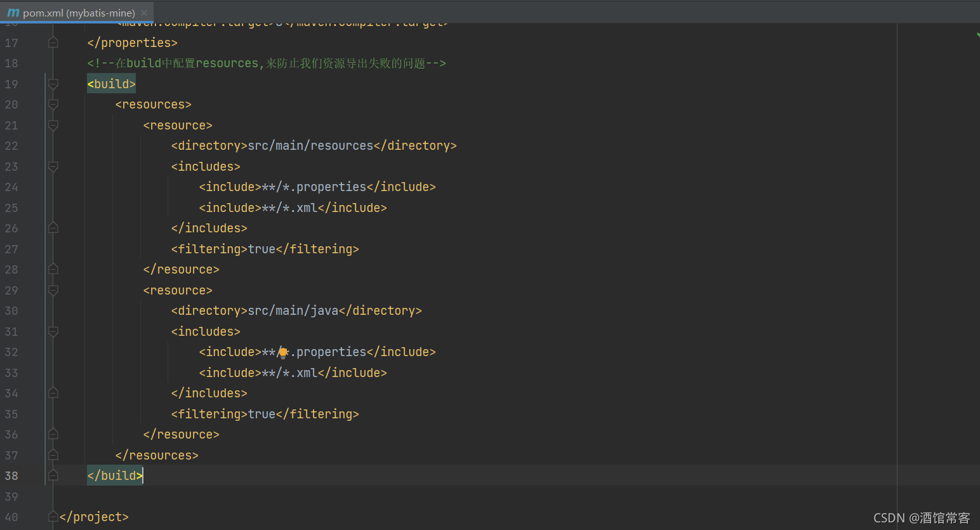Click the Maven icon on pom.xml tab
The height and width of the screenshot is (530, 980).
tap(13, 13)
